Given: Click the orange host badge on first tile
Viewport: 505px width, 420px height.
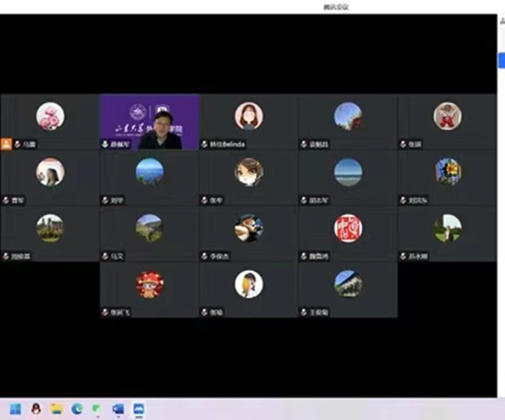Looking at the screenshot, I should coord(6,144).
